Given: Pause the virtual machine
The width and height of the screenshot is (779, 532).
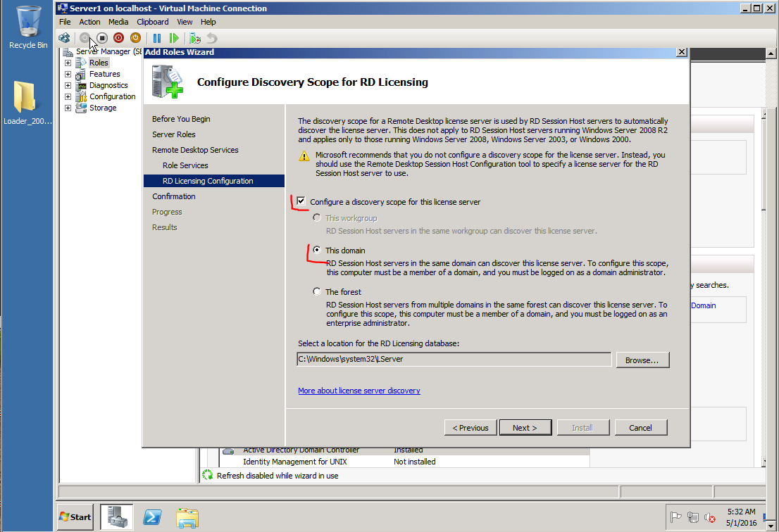Looking at the screenshot, I should [x=157, y=38].
